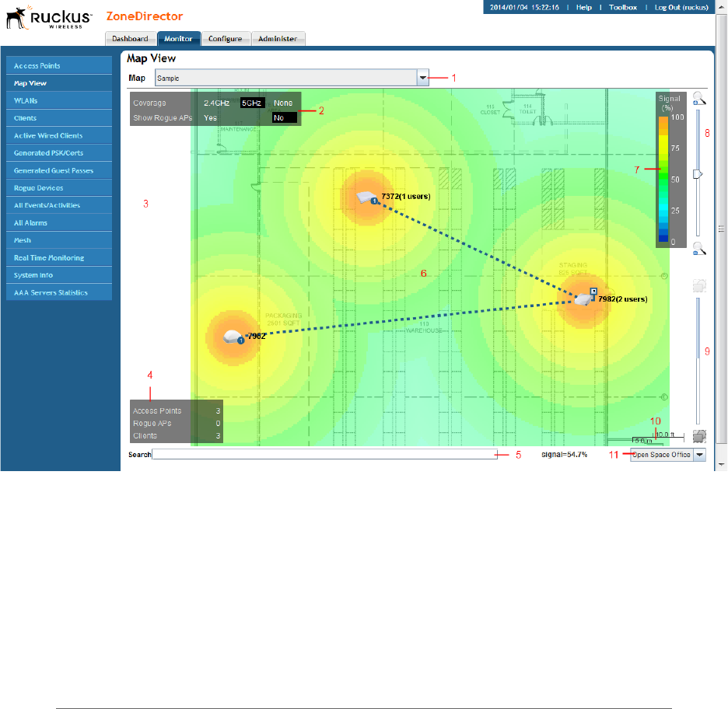Screen dimensions: 728x709
Task: Click the Clients count row in the summary
Action: [x=177, y=435]
